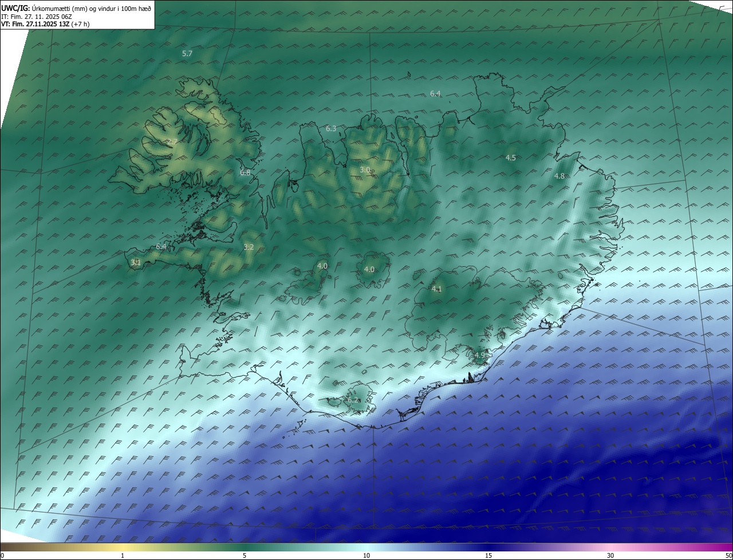733x560 pixels.
Task: Click the 5.7 precipitation value label
Action: click(x=187, y=54)
